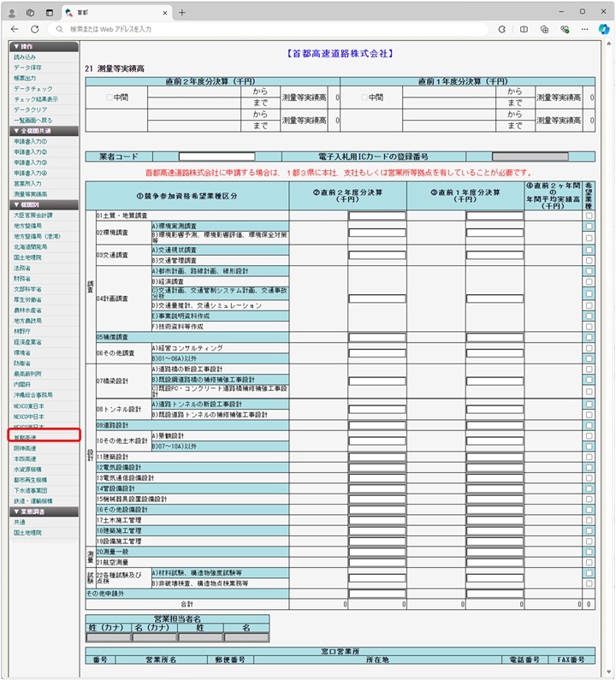This screenshot has height=680, width=616.
Task: Check 希望業種 box for 11建築設計
Action: [589, 457]
